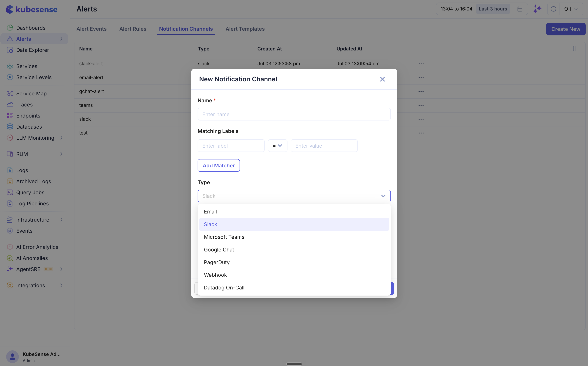Click the Service Levels icon
Screen dimensions: 588x366
(x=10, y=77)
